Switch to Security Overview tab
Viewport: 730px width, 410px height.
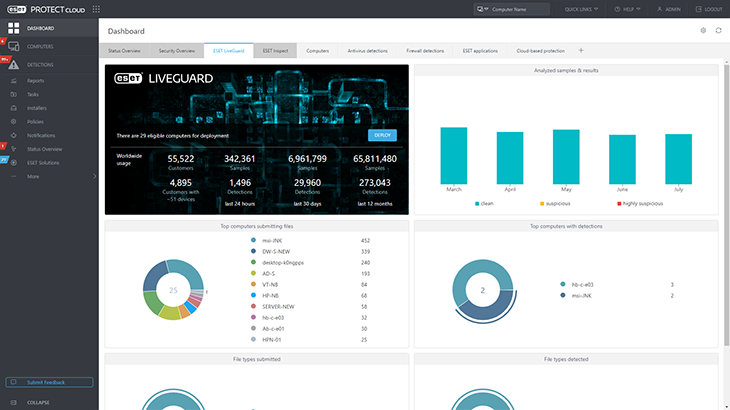[176, 51]
